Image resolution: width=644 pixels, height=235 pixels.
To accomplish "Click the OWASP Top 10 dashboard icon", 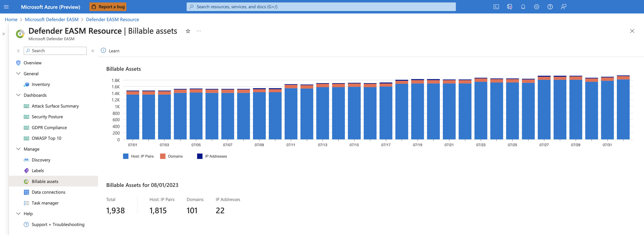I will (x=26, y=138).
